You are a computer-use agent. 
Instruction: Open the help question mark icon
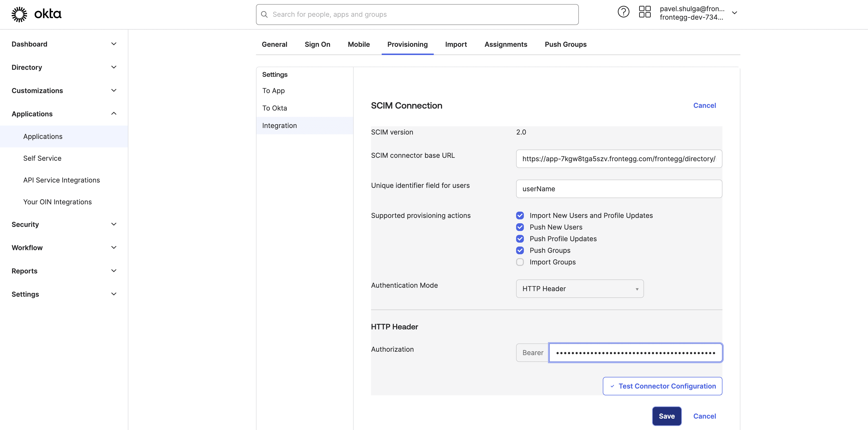tap(623, 12)
